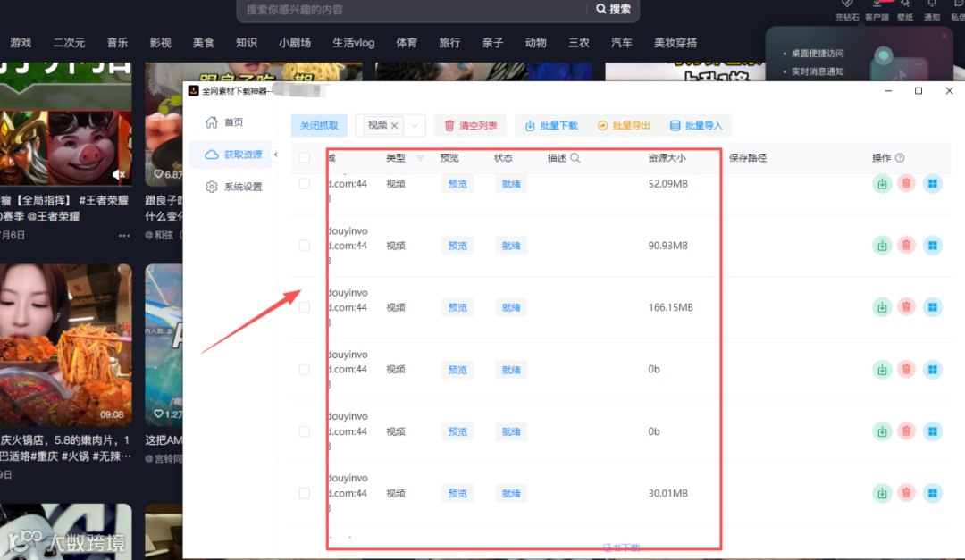Click the 资源大小 column header
The height and width of the screenshot is (560, 965).
click(x=667, y=158)
